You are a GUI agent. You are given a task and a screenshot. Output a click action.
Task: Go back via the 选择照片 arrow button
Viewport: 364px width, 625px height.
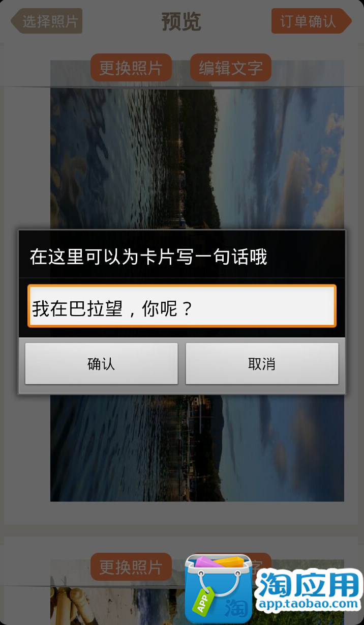click(x=47, y=21)
